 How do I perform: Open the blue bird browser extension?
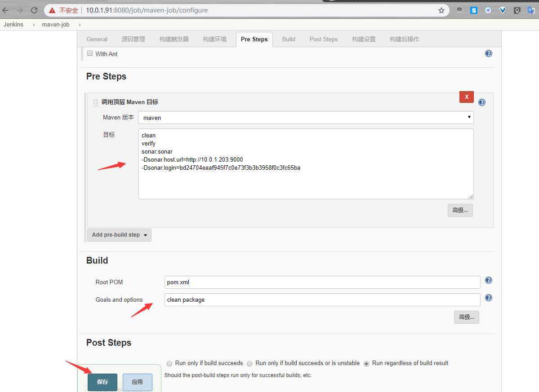pyautogui.click(x=488, y=10)
